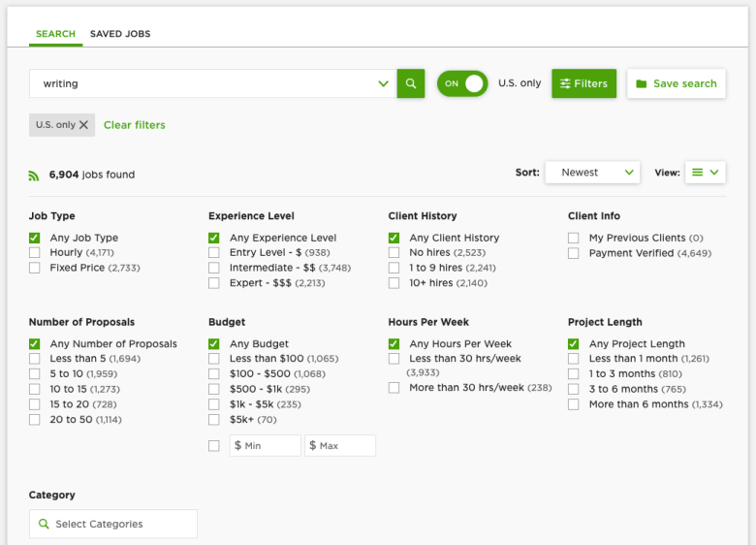The width and height of the screenshot is (756, 545).
Task: Click the Clear filters link
Action: click(135, 125)
